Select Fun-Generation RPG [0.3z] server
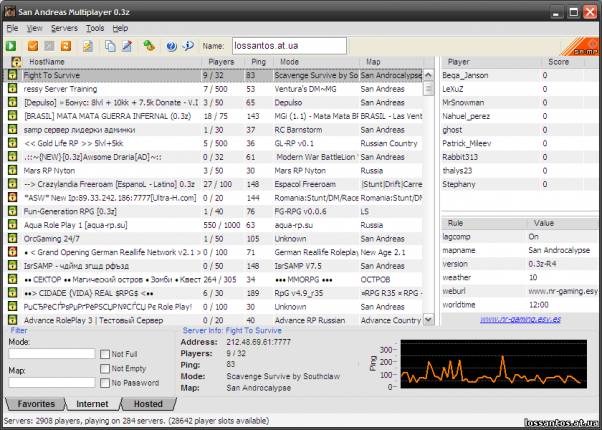This screenshot has width=602, height=430. (x=215, y=211)
